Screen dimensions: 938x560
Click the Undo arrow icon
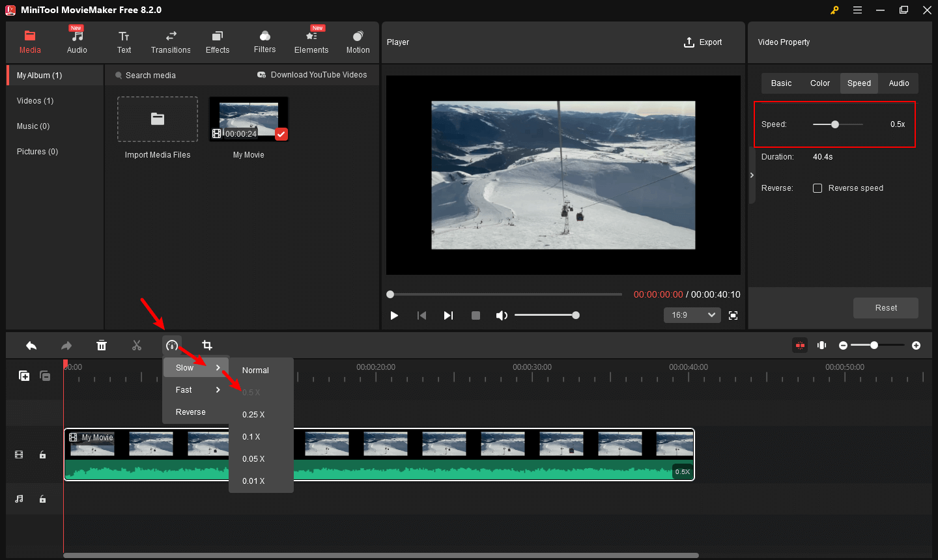coord(31,346)
